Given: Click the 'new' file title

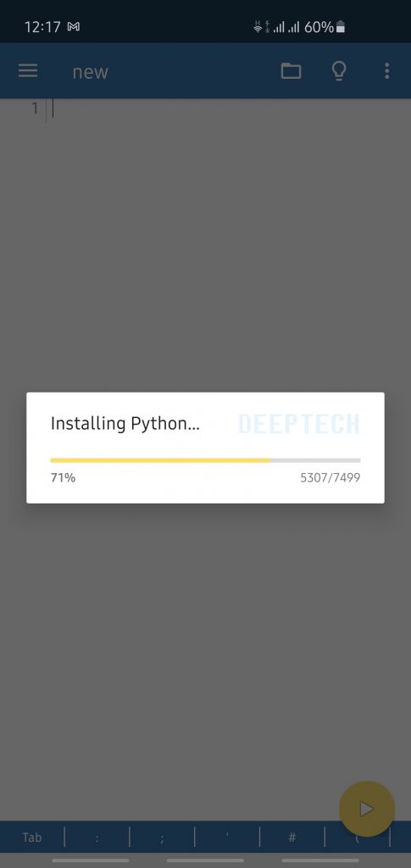Looking at the screenshot, I should pos(90,72).
